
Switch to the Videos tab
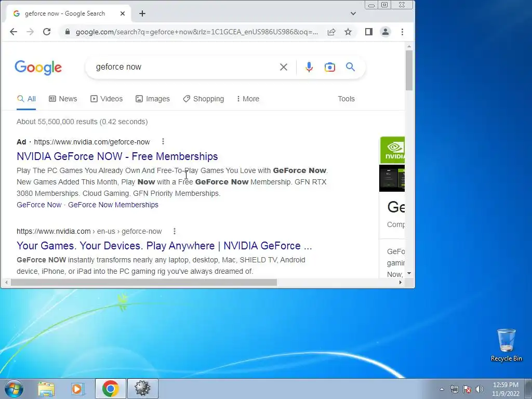(x=107, y=99)
